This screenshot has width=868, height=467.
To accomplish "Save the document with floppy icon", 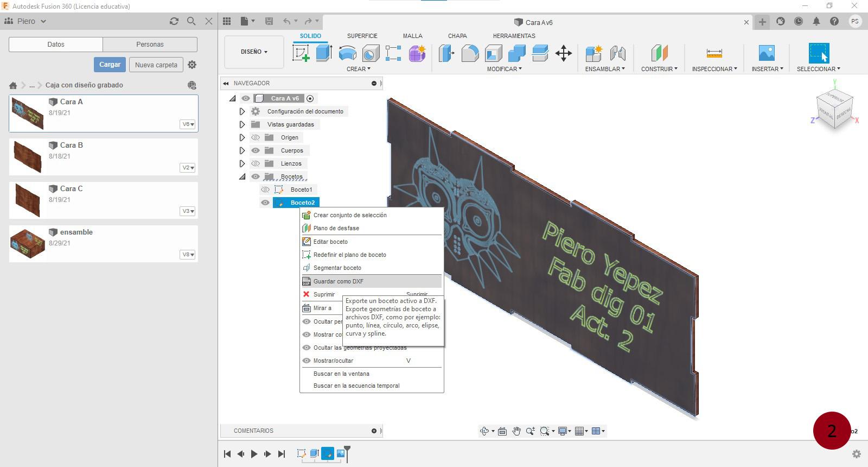I will click(269, 21).
